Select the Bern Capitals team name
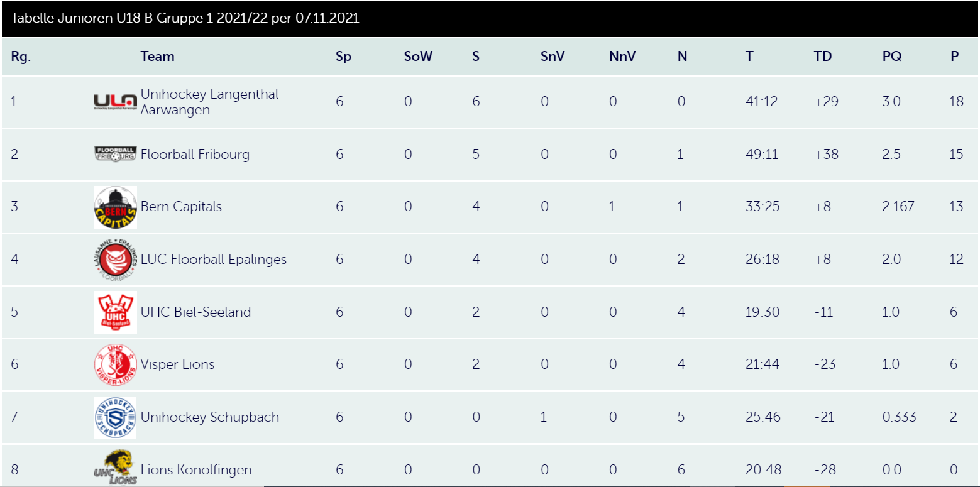Image resolution: width=980 pixels, height=487 pixels. tap(181, 207)
